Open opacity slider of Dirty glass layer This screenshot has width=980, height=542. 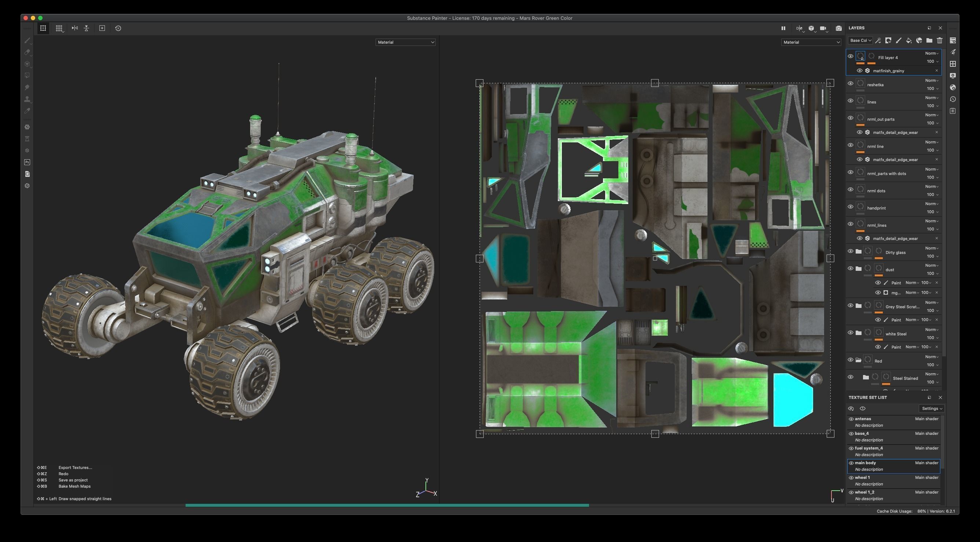(932, 256)
